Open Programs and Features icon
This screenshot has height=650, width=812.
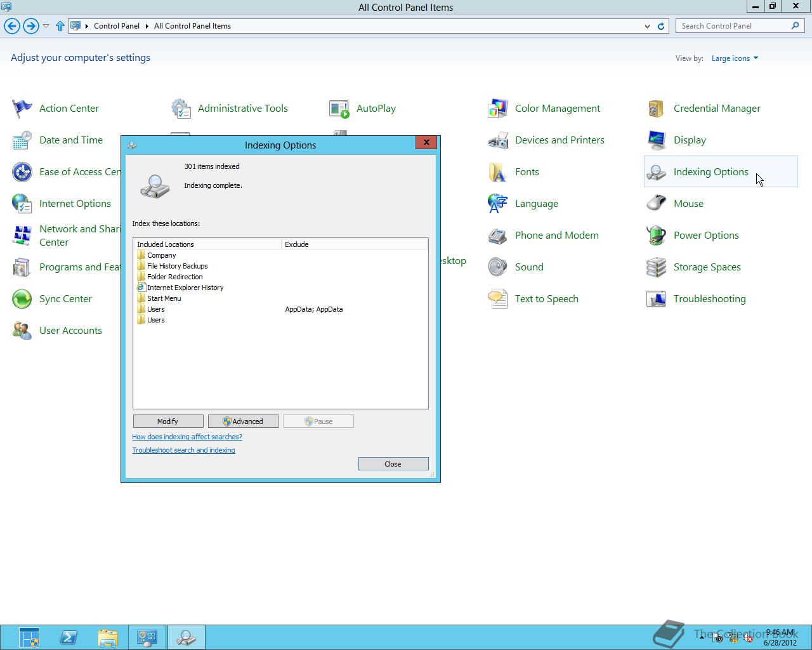[22, 267]
